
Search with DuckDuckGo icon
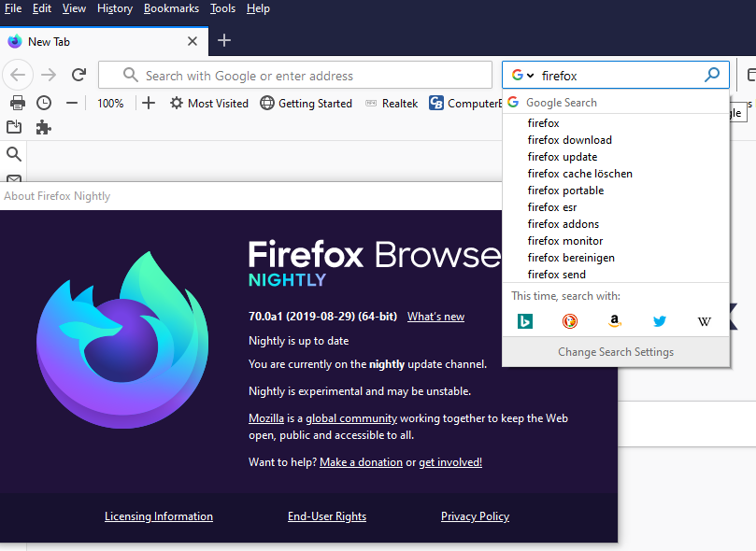[569, 320]
